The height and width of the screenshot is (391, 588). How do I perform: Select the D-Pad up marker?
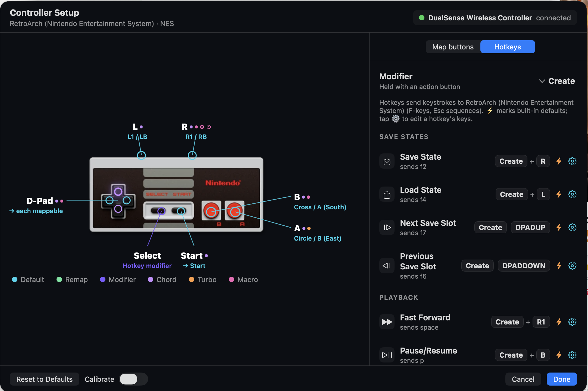[x=118, y=192]
